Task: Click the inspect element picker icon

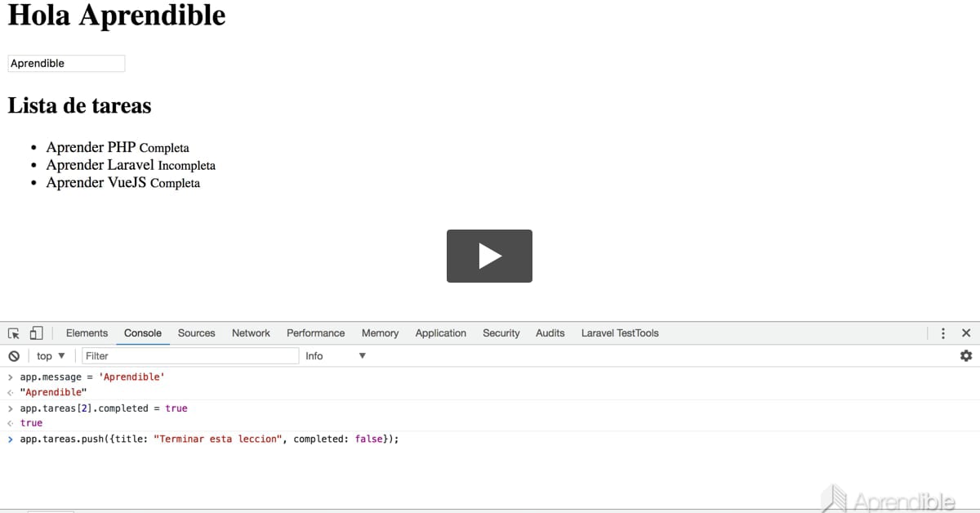Action: 14,333
